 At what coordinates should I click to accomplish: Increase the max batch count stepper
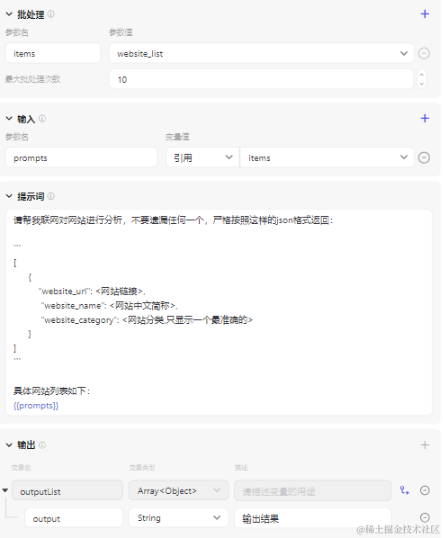[x=422, y=74]
